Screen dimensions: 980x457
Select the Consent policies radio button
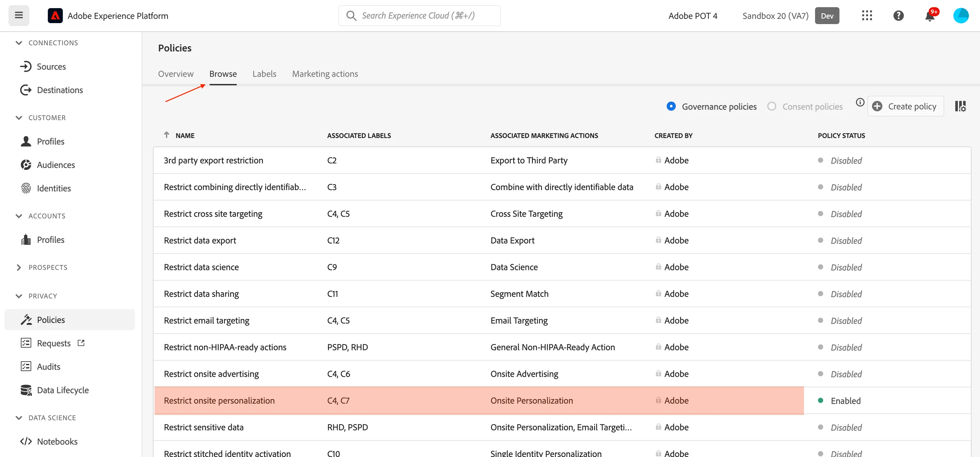pyautogui.click(x=771, y=106)
